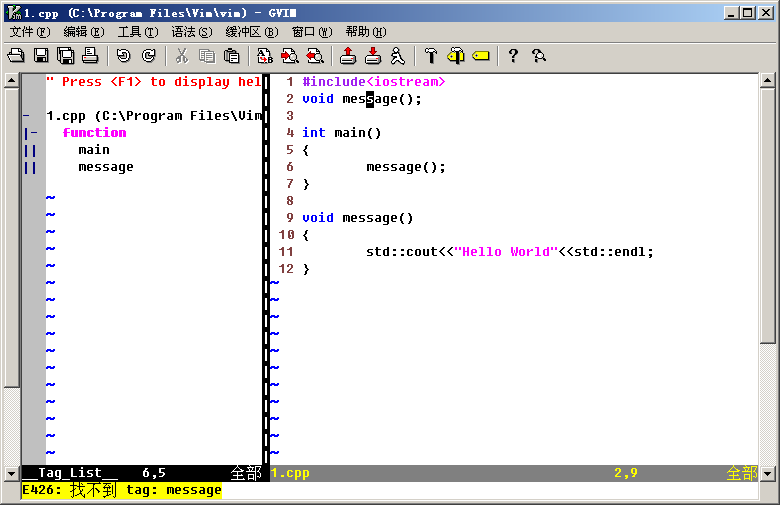The width and height of the screenshot is (780, 512).
Task: Click void message() definition on line 9
Action: (x=358, y=218)
